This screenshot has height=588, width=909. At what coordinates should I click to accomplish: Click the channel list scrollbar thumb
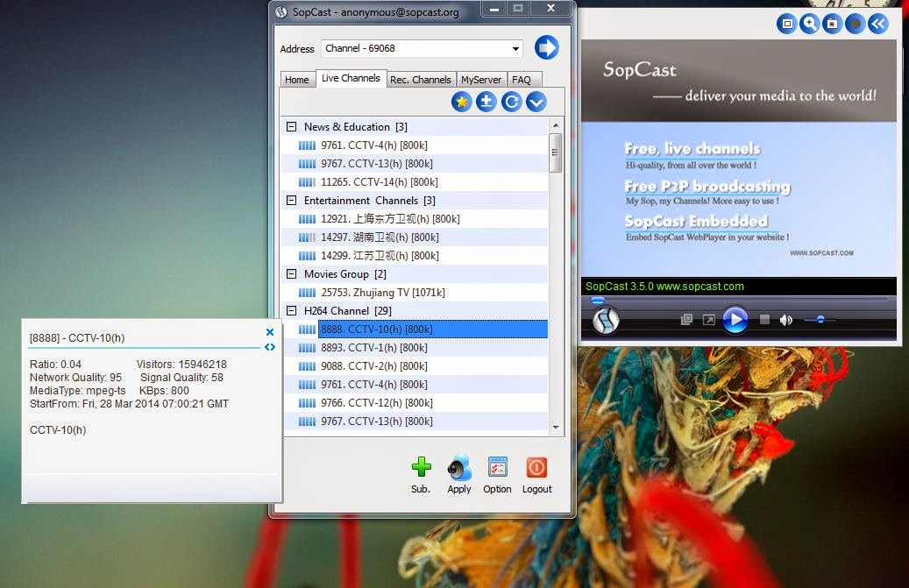click(x=555, y=153)
